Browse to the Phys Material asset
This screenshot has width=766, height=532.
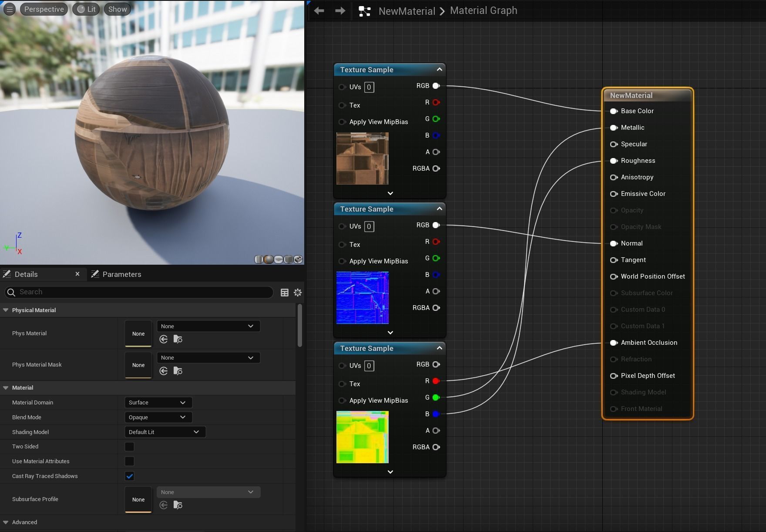point(178,339)
